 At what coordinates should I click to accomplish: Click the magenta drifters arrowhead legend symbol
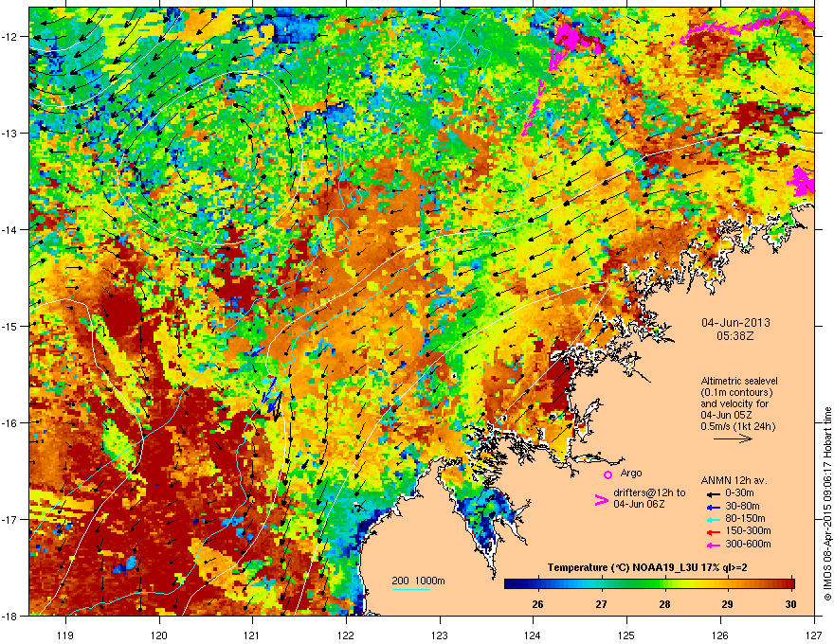(601, 500)
